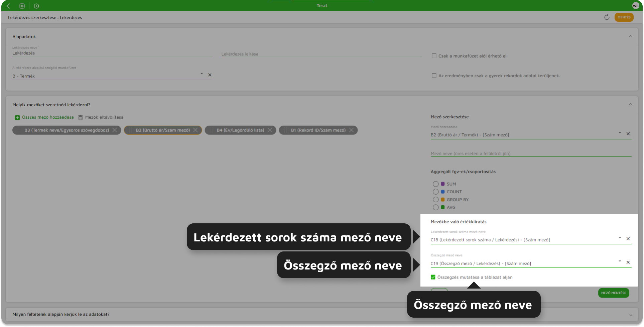Clear the B - Termék workbook selection
This screenshot has height=327, width=644.
pos(210,75)
